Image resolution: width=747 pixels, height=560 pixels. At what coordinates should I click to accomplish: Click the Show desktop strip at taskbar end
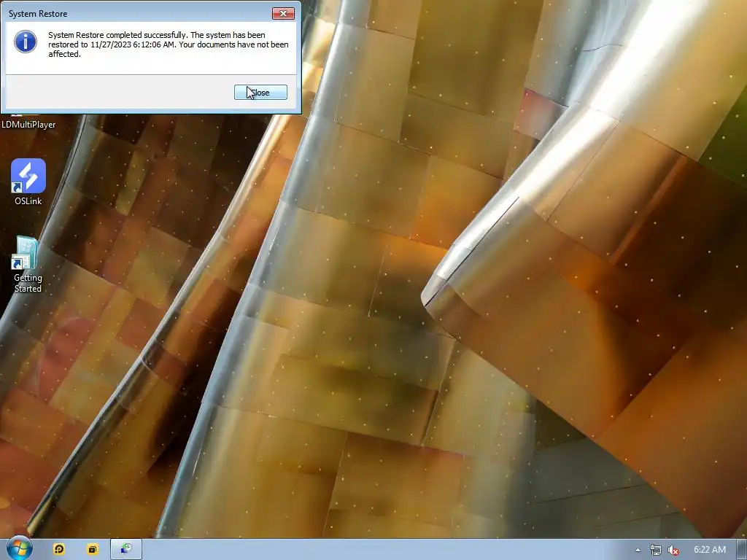[742, 550]
